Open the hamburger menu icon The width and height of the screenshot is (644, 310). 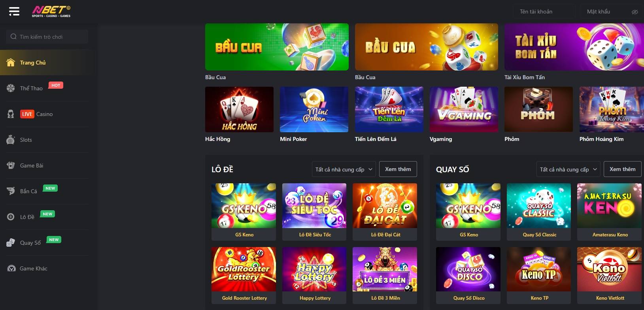(14, 11)
